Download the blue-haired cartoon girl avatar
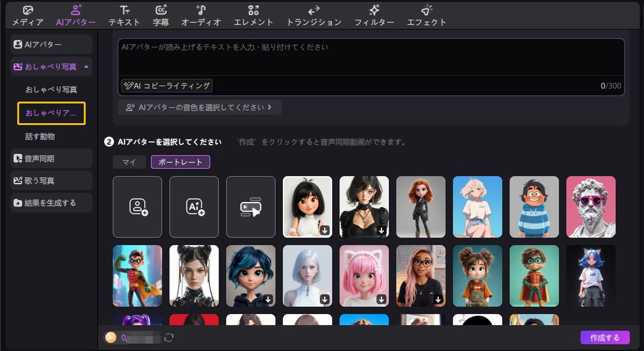This screenshot has width=644, height=351. pos(268,299)
